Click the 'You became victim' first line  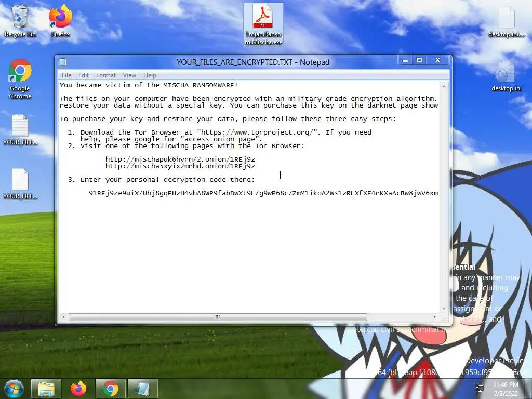(149, 85)
